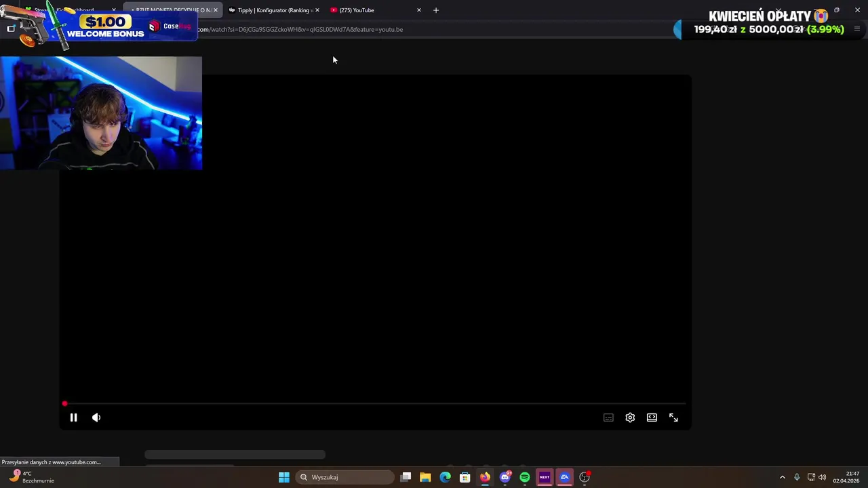Open the Windows Start menu
This screenshot has width=868, height=488.
pyautogui.click(x=284, y=477)
